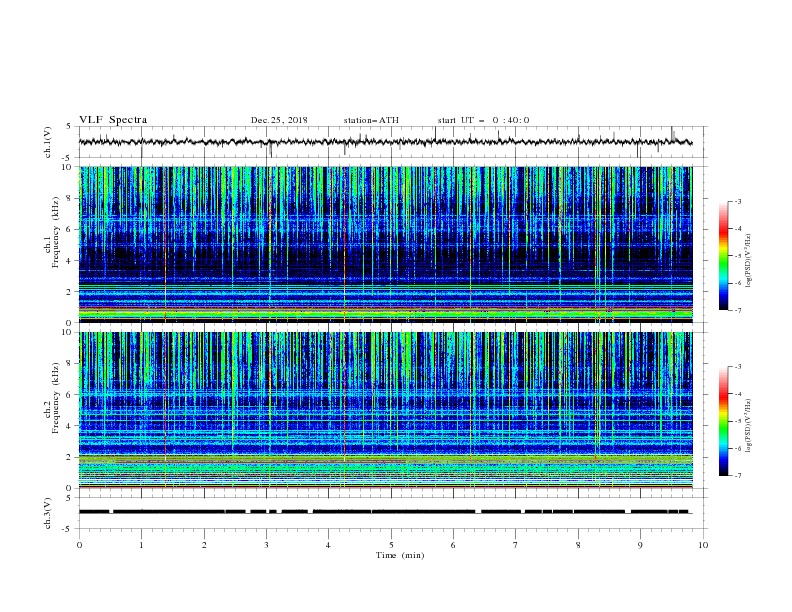Click time axis tick label "0"
Image resolution: width=792 pixels, height=612 pixels.
point(79,545)
